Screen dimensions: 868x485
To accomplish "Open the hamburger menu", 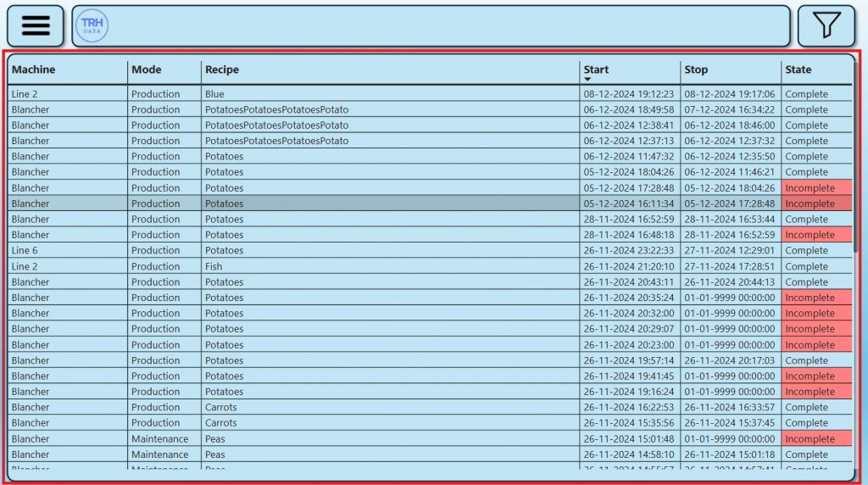I will [36, 25].
